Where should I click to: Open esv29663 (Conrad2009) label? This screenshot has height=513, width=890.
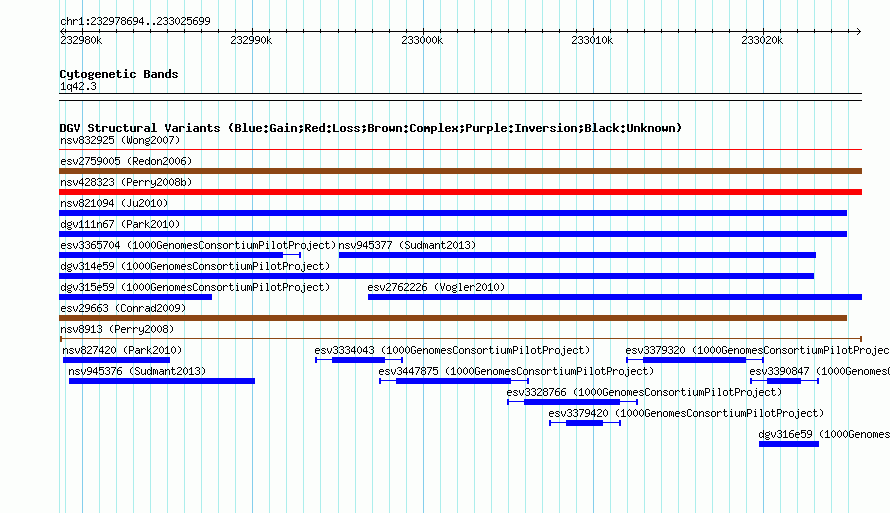point(123,308)
